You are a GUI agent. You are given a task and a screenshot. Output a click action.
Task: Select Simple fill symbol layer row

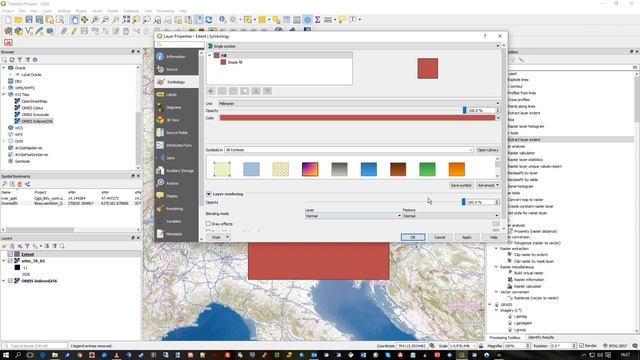pos(235,62)
